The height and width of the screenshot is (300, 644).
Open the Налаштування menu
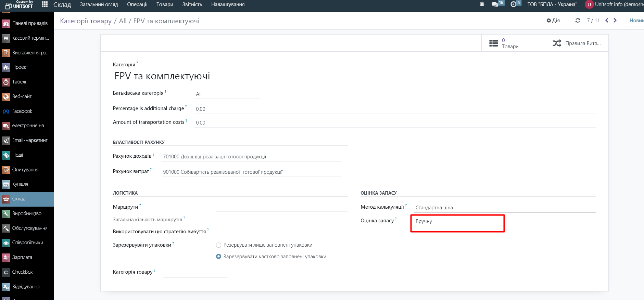click(x=228, y=4)
